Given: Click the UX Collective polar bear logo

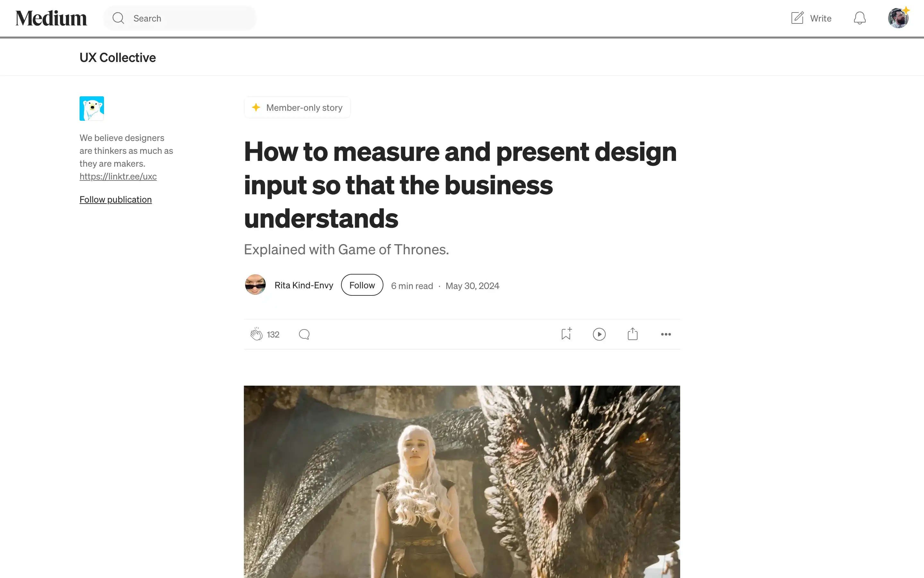Looking at the screenshot, I should coord(92,109).
